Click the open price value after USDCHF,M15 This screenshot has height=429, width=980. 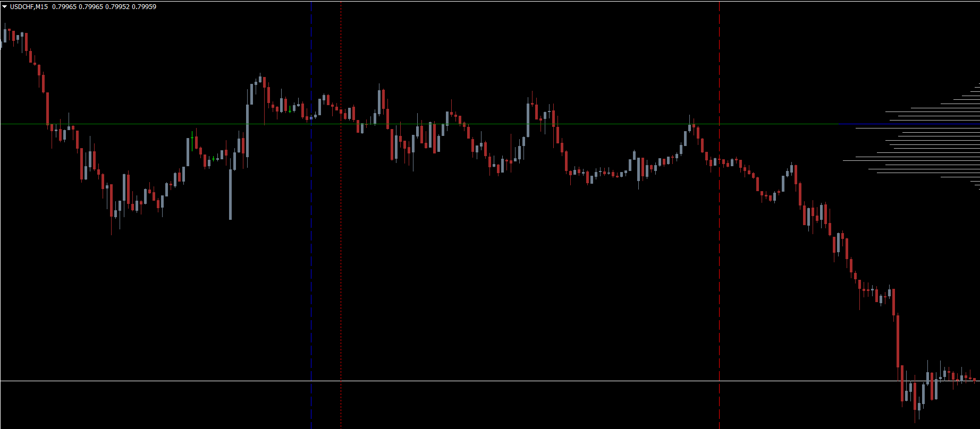click(63, 7)
